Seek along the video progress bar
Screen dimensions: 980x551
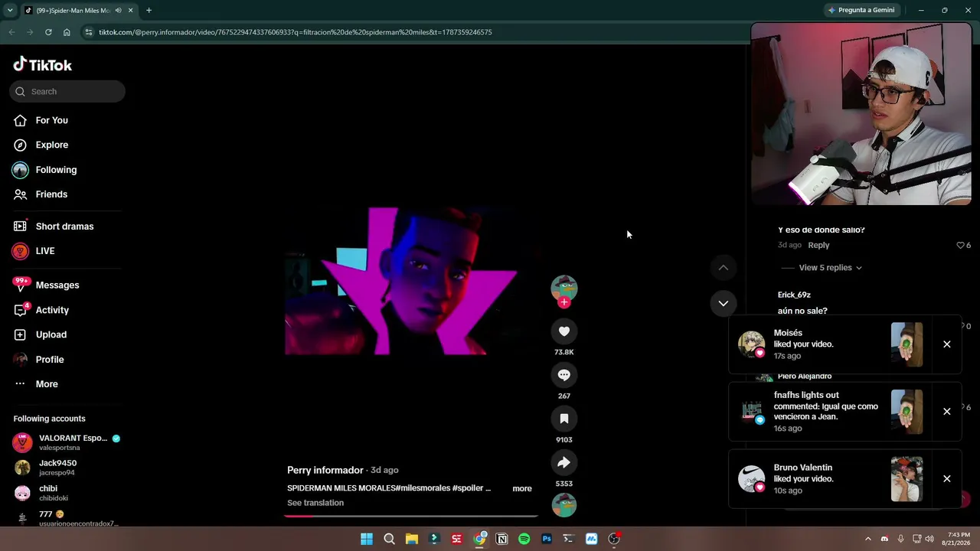click(x=411, y=516)
